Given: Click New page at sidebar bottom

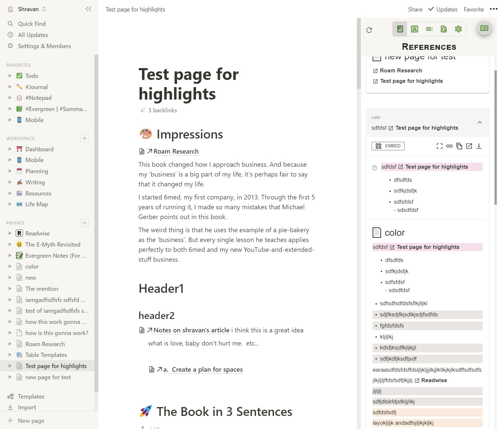Looking at the screenshot, I should pos(31,421).
